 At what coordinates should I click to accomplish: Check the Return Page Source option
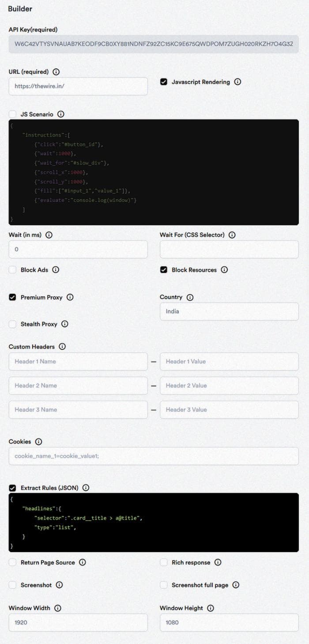[12, 562]
